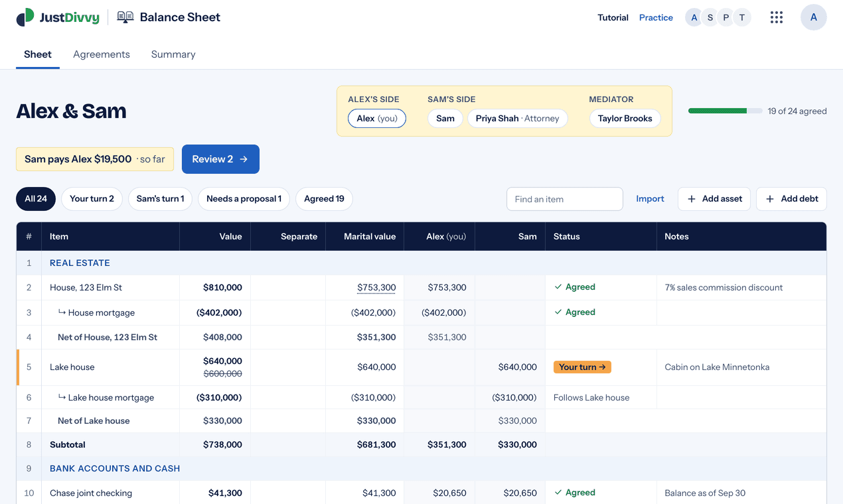Click the Your turn button for Lake house
Image resolution: width=843 pixels, height=504 pixels.
click(x=582, y=367)
